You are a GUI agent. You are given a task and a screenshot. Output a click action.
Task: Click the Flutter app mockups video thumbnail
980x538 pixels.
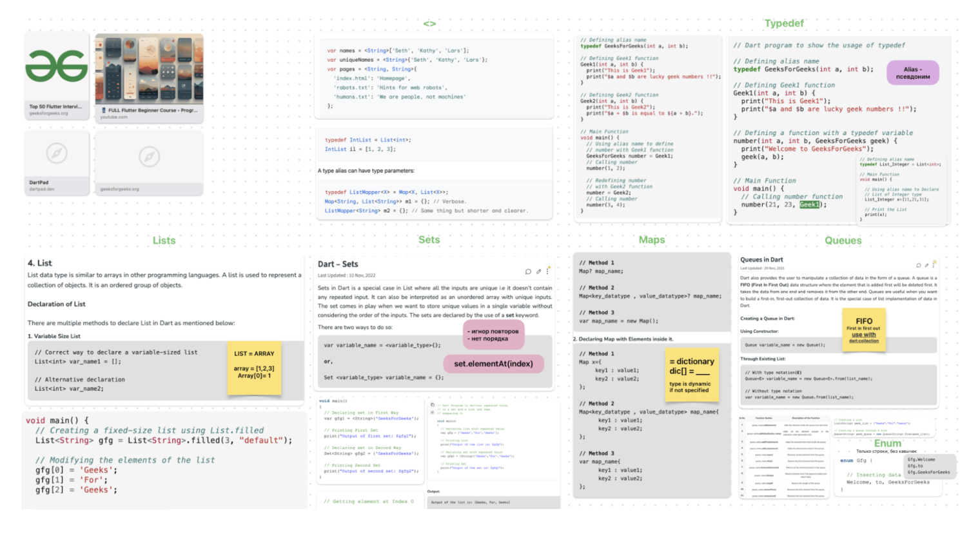point(149,70)
